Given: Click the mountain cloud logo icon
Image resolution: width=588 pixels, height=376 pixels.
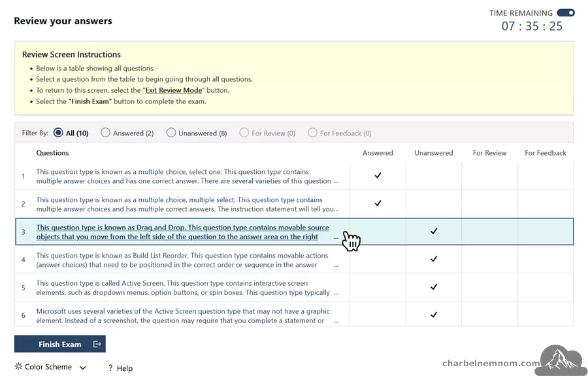Looking at the screenshot, I should point(563,360).
